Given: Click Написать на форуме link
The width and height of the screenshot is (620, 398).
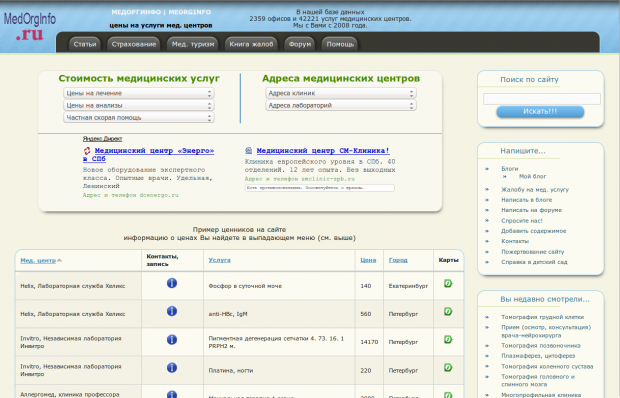Looking at the screenshot, I should 531,210.
